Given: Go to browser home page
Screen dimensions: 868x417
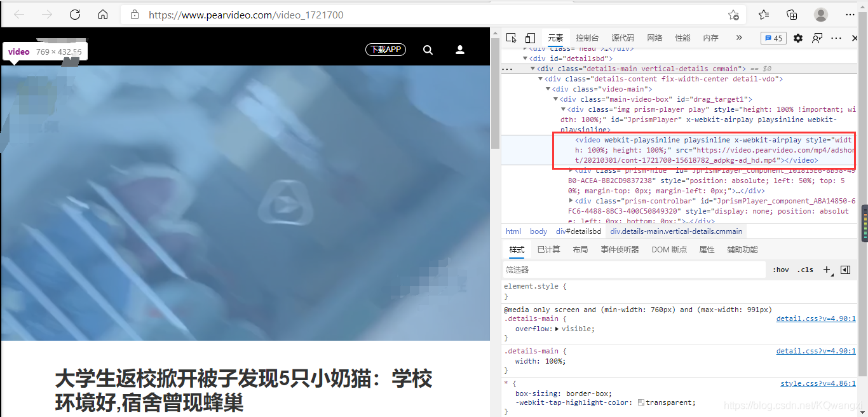Looking at the screenshot, I should pyautogui.click(x=103, y=15).
